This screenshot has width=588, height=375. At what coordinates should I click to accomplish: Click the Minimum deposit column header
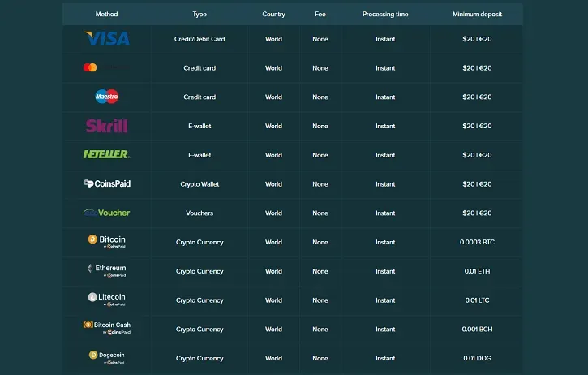(477, 15)
